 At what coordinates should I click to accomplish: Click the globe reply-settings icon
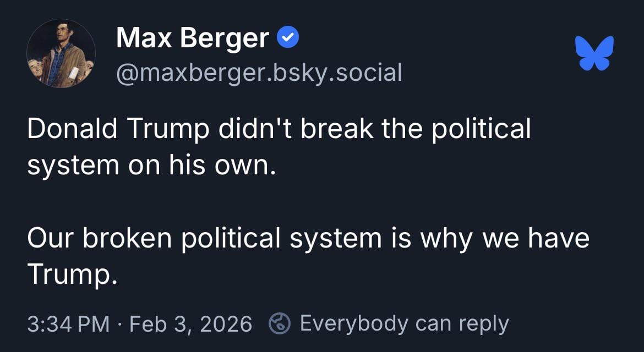(279, 323)
